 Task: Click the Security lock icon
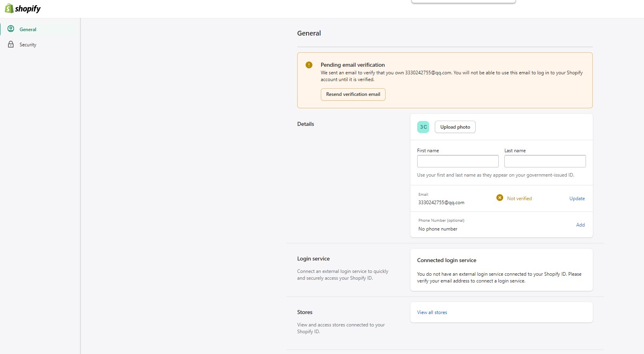[x=11, y=44]
